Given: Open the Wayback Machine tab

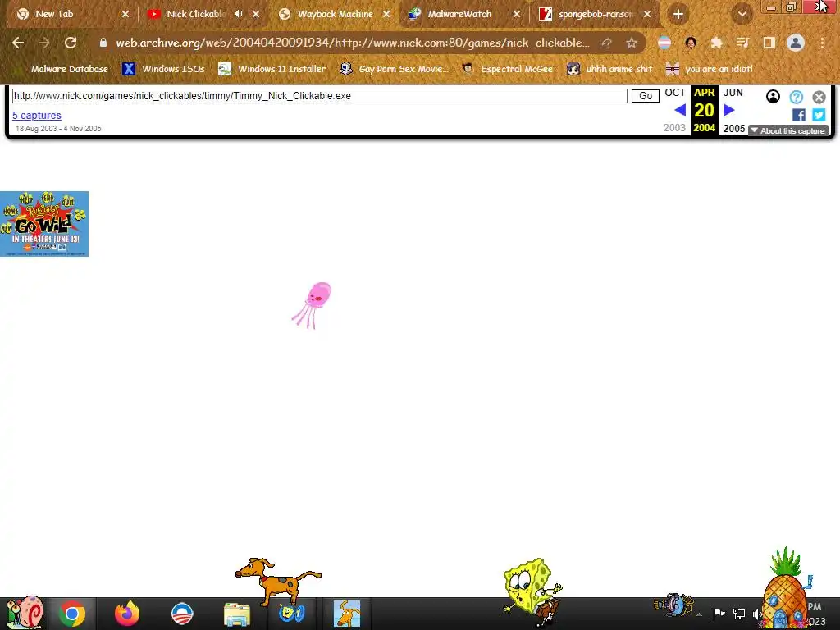Looking at the screenshot, I should pos(336,14).
